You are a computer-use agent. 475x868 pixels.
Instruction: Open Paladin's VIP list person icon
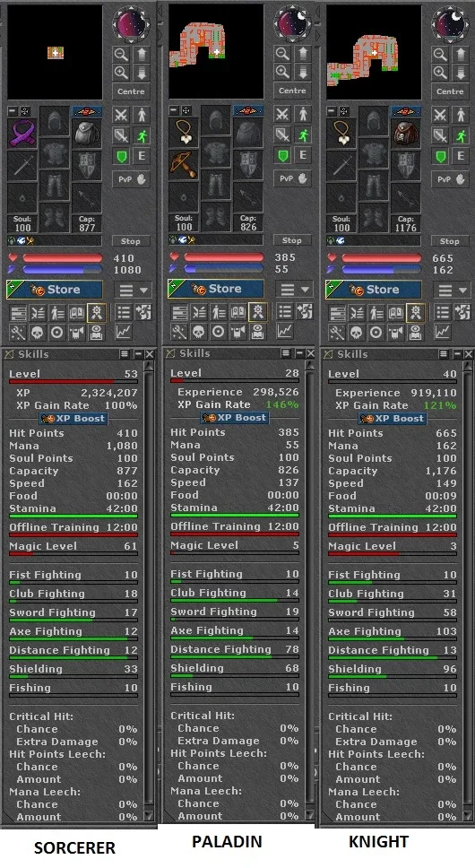coord(218,312)
